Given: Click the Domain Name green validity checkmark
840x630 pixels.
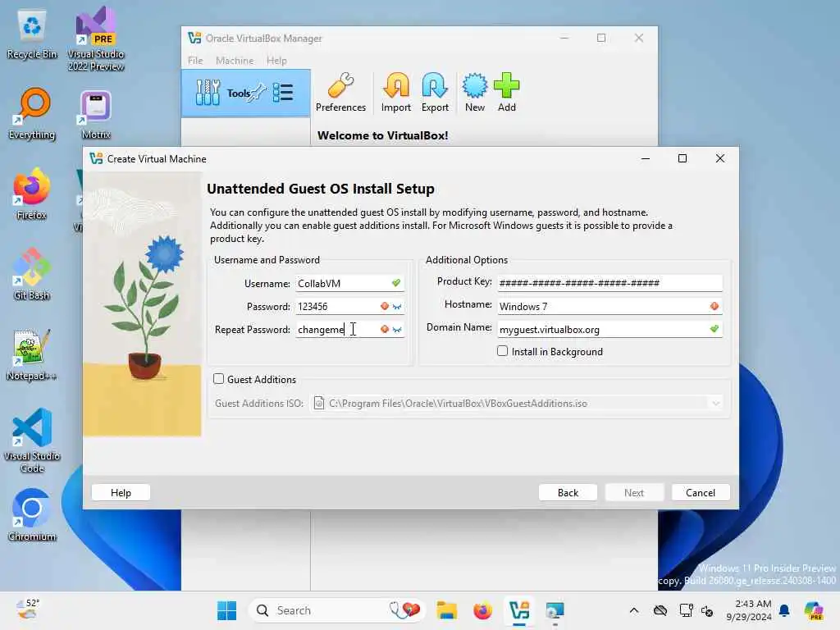Looking at the screenshot, I should point(714,329).
